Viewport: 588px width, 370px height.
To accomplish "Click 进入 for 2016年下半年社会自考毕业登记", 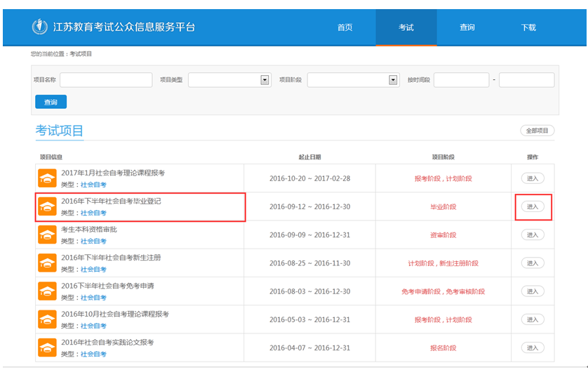I will (x=533, y=206).
